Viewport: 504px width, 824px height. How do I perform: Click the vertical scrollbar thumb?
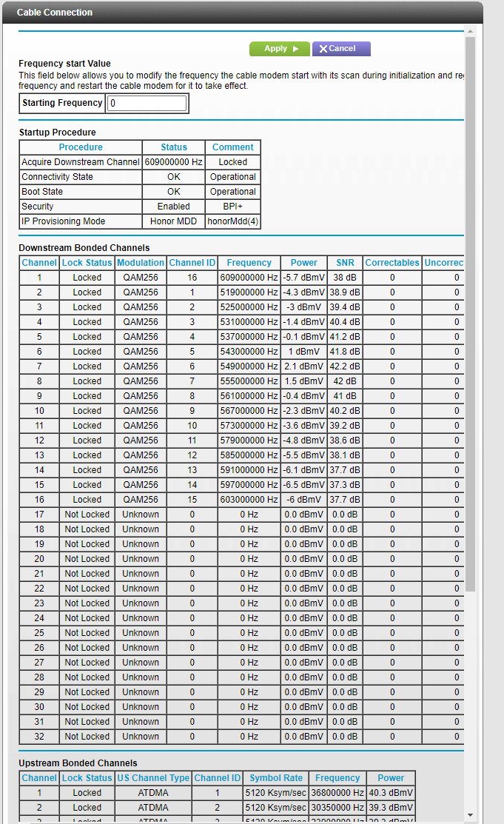point(470,311)
